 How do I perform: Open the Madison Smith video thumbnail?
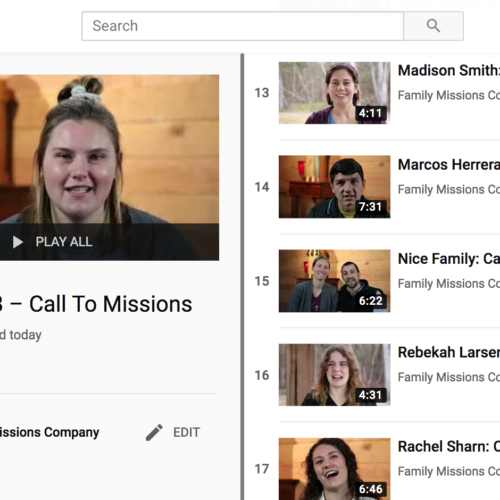pyautogui.click(x=334, y=93)
